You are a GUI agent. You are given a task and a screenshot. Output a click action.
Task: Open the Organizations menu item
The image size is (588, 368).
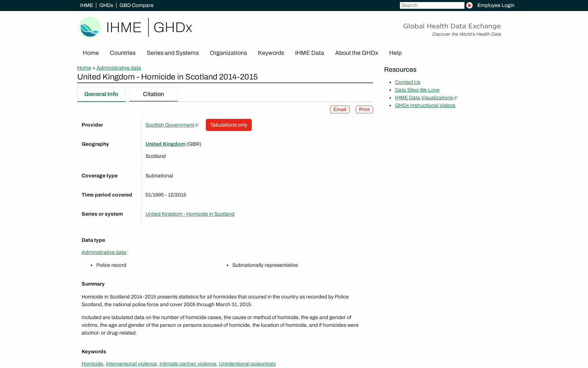click(x=228, y=53)
